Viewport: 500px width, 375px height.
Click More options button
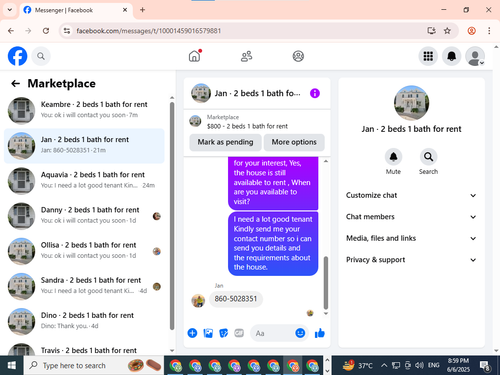click(294, 142)
